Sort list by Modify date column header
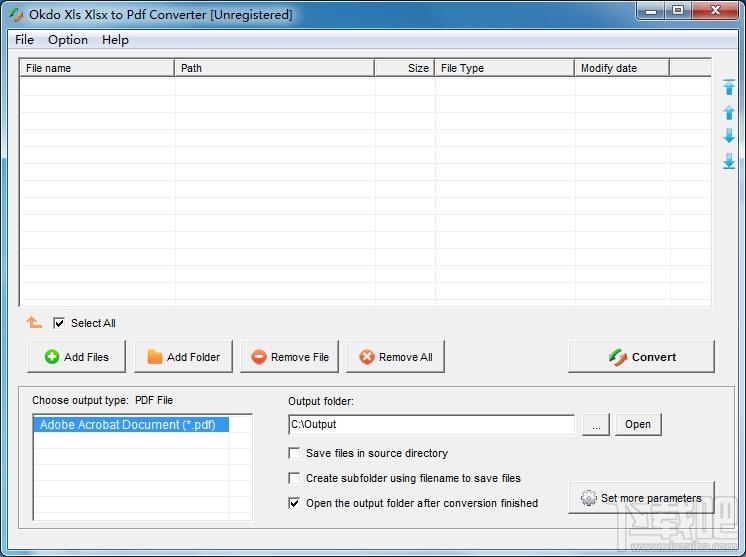 click(x=622, y=68)
